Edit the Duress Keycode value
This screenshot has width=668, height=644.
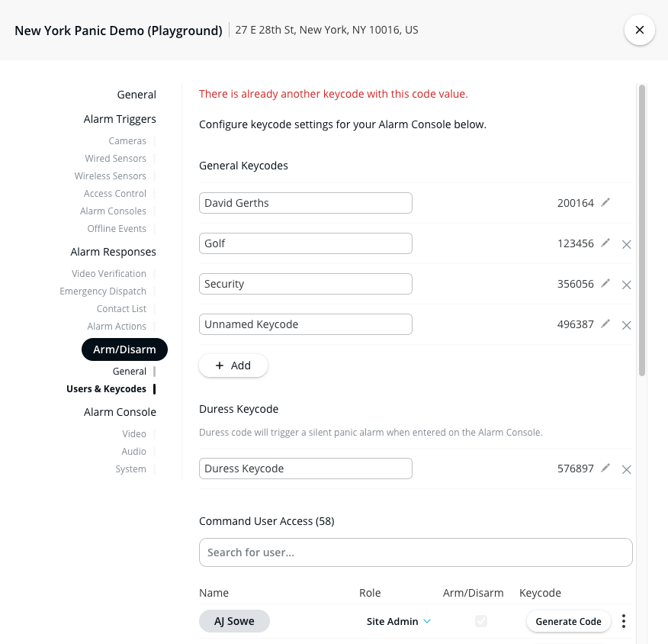tap(605, 468)
